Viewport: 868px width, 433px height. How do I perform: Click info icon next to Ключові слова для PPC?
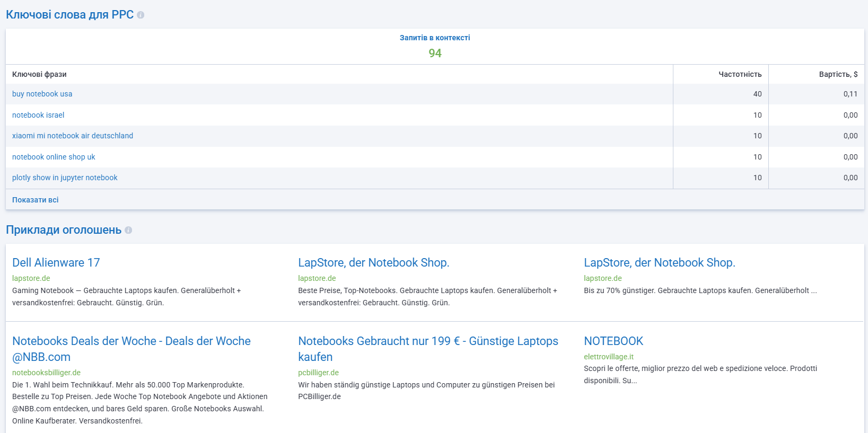(141, 15)
